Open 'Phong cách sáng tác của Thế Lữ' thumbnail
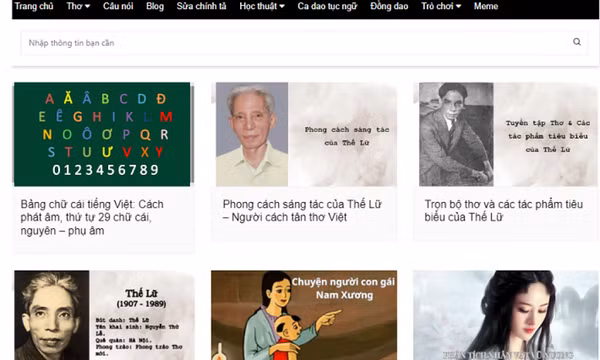The width and height of the screenshot is (600, 360). coord(306,134)
